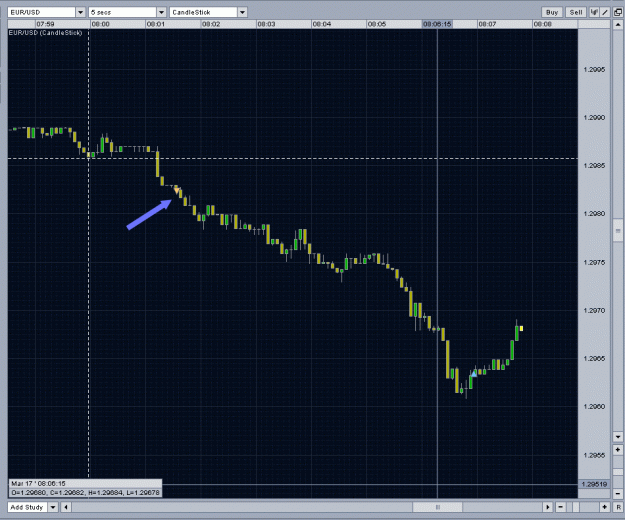Click the 1.29519 highlighted price label
This screenshot has width=625, height=520.
594,484
